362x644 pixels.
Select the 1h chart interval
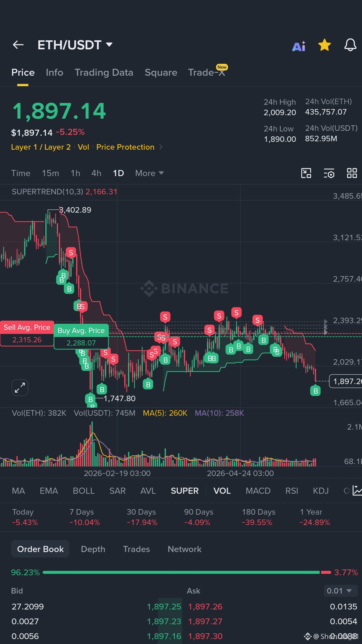tap(75, 173)
